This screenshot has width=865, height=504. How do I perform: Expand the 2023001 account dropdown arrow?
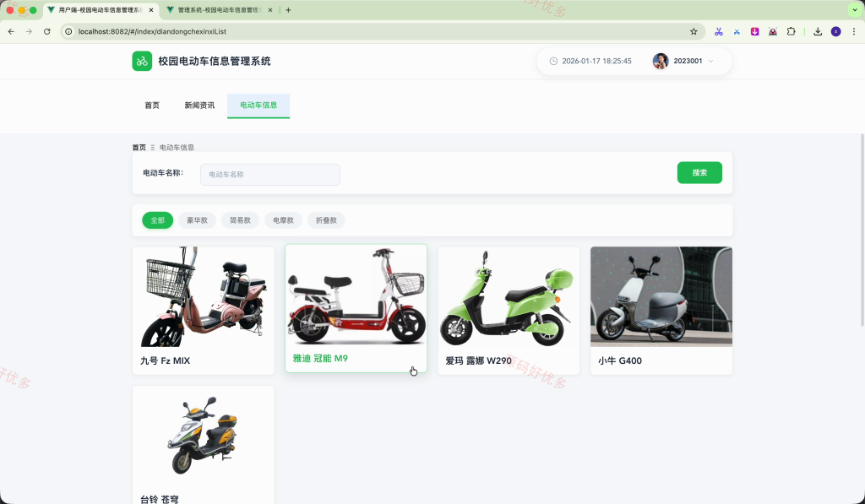(710, 62)
